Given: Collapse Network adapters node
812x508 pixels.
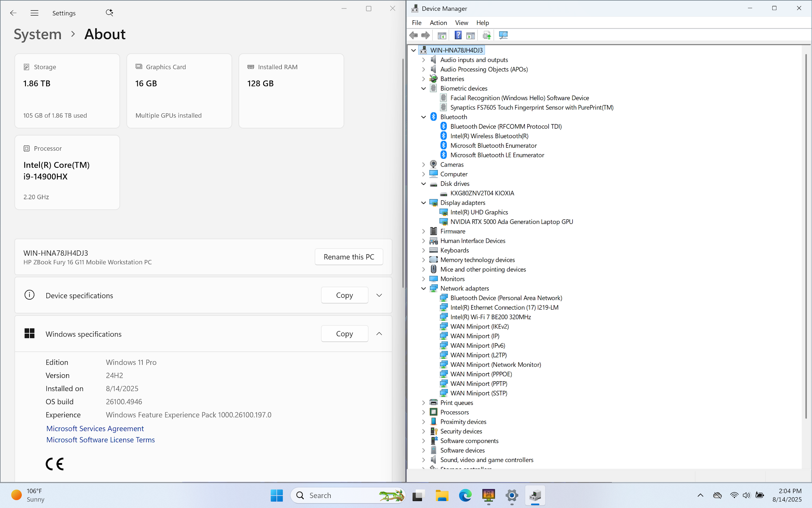Looking at the screenshot, I should click(423, 289).
